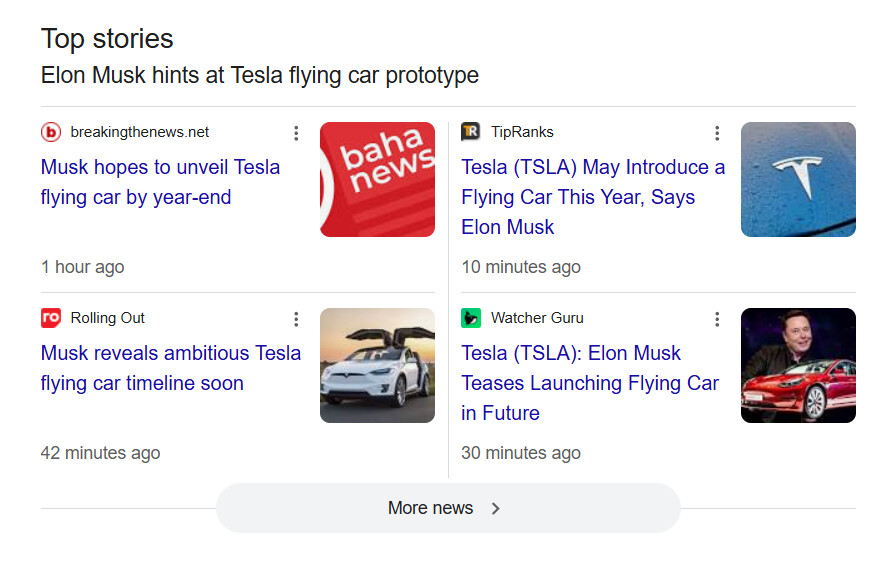Click the Rolling Out favicon icon
The height and width of the screenshot is (561, 882).
pyautogui.click(x=51, y=318)
